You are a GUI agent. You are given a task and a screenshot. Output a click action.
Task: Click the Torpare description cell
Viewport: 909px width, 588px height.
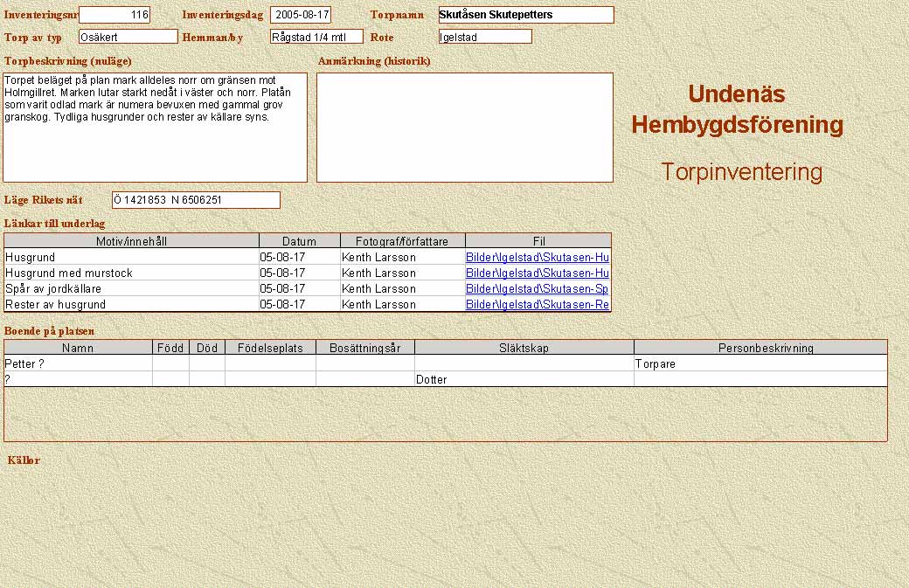[x=760, y=364]
